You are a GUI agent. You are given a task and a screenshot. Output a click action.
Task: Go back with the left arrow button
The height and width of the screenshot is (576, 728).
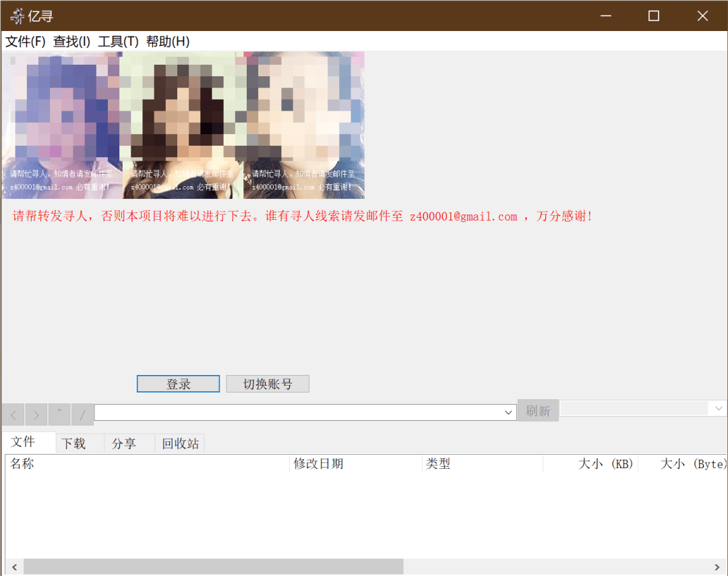[13, 414]
